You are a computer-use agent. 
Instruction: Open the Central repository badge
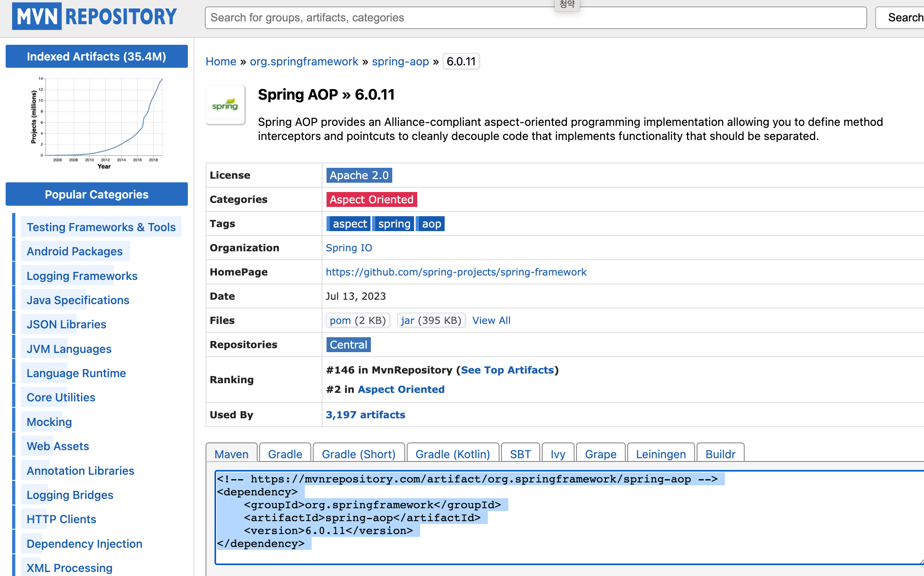coord(348,345)
